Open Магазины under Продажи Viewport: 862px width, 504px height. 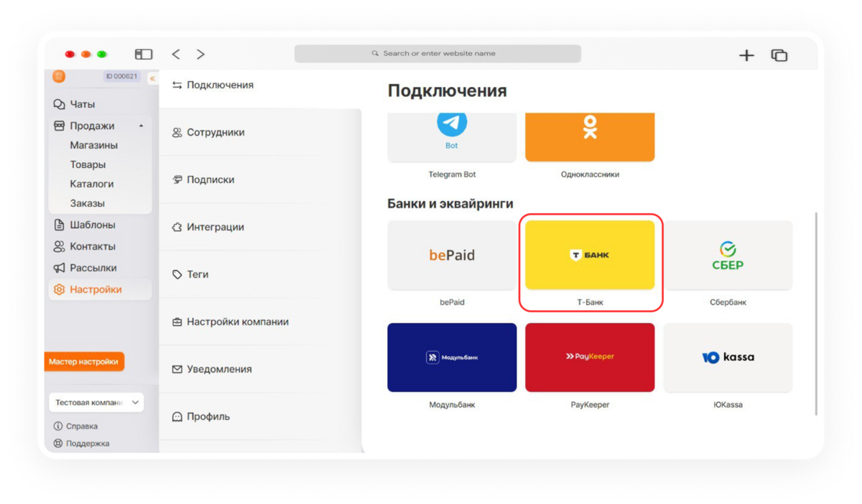93,145
